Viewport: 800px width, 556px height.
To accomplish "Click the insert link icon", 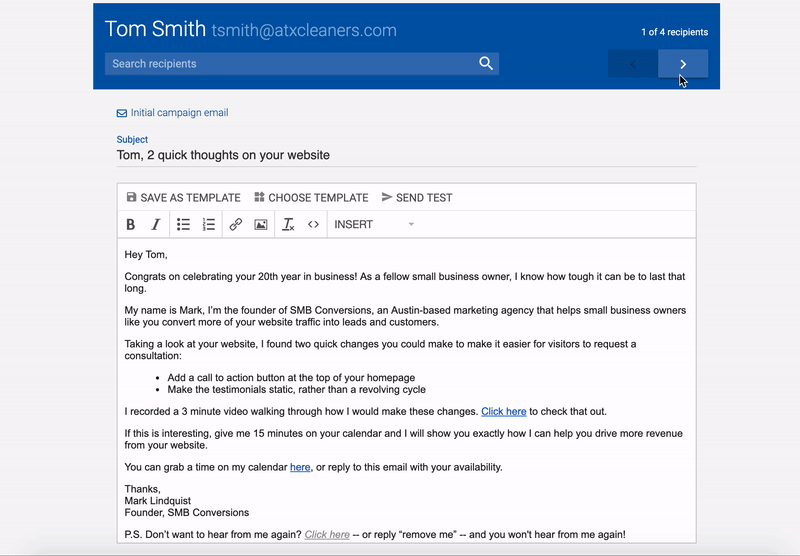I will 236,225.
